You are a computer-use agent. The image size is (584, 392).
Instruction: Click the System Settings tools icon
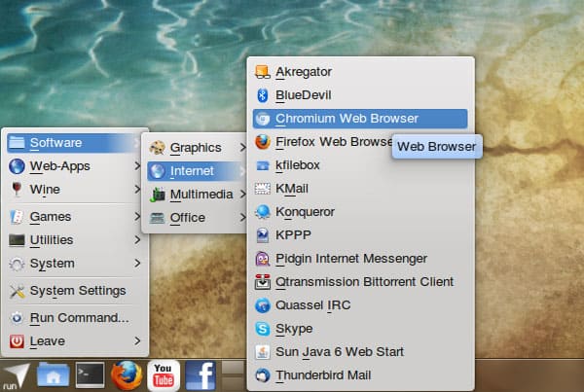[x=17, y=291]
